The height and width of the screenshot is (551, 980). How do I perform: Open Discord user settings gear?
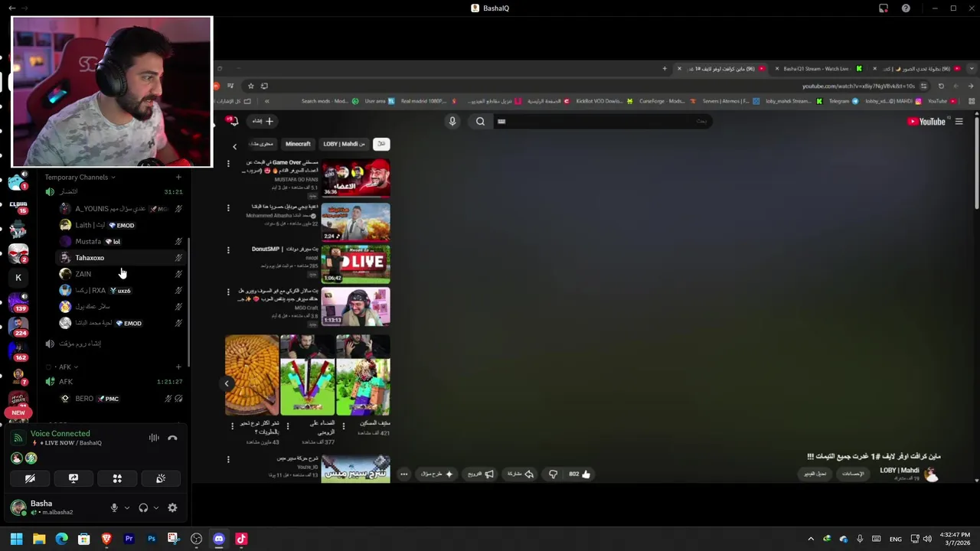click(x=172, y=507)
